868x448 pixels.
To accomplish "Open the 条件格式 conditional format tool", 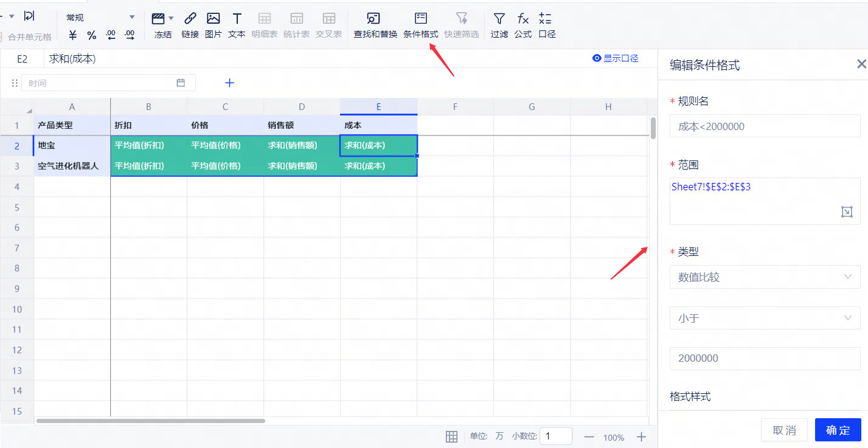I will tap(420, 25).
